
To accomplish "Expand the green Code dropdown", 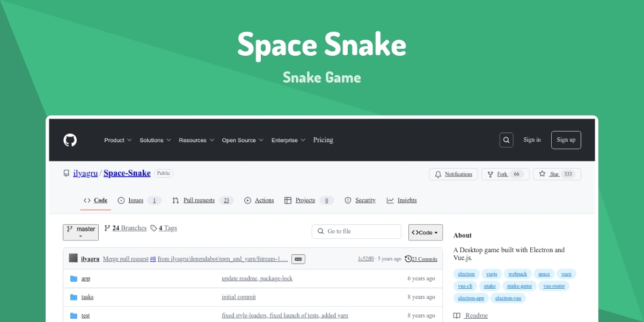I will tap(425, 232).
